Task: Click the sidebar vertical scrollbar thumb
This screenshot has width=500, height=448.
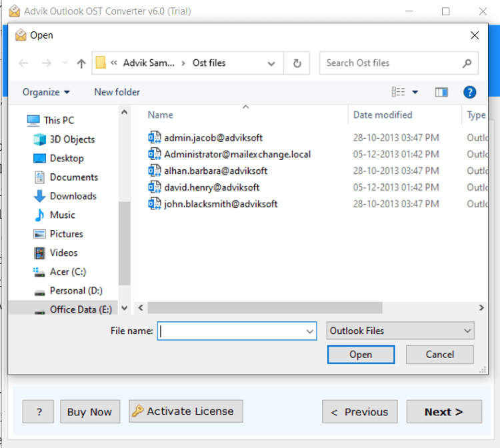Action: 125,243
